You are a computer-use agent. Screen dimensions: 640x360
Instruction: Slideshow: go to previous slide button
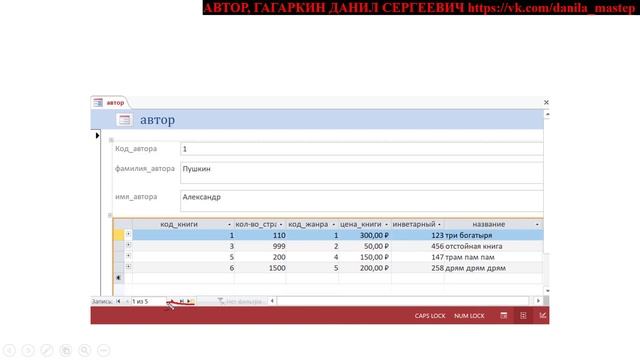click(x=9, y=350)
